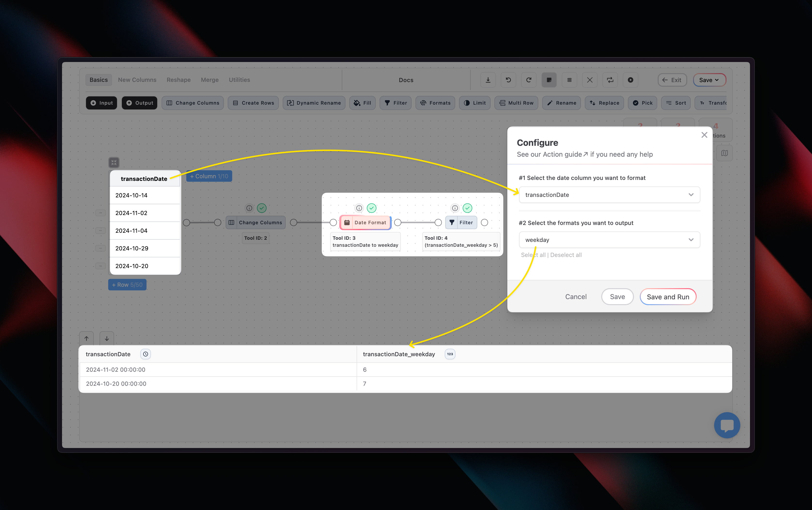Click the sticky note icon button
Image resolution: width=812 pixels, height=510 pixels.
coord(549,80)
